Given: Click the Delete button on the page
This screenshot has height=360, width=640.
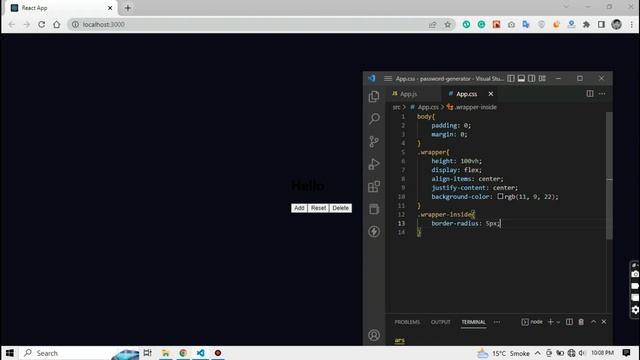Looking at the screenshot, I should point(340,208).
